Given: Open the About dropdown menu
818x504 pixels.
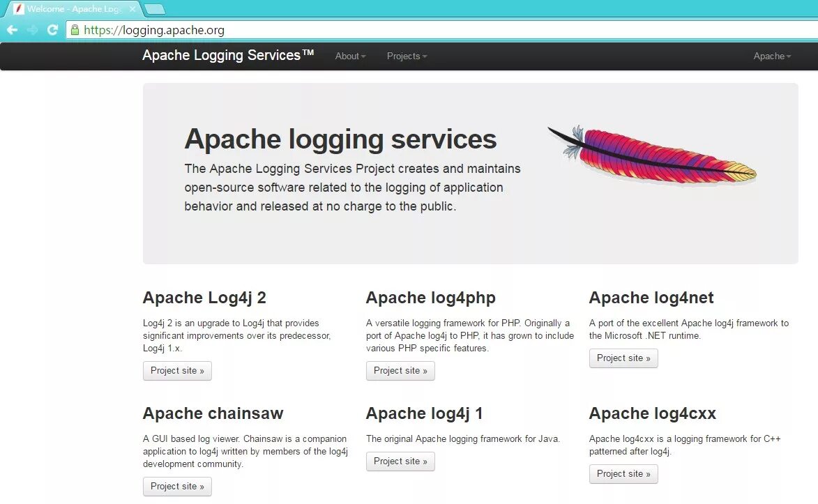Looking at the screenshot, I should (x=350, y=56).
